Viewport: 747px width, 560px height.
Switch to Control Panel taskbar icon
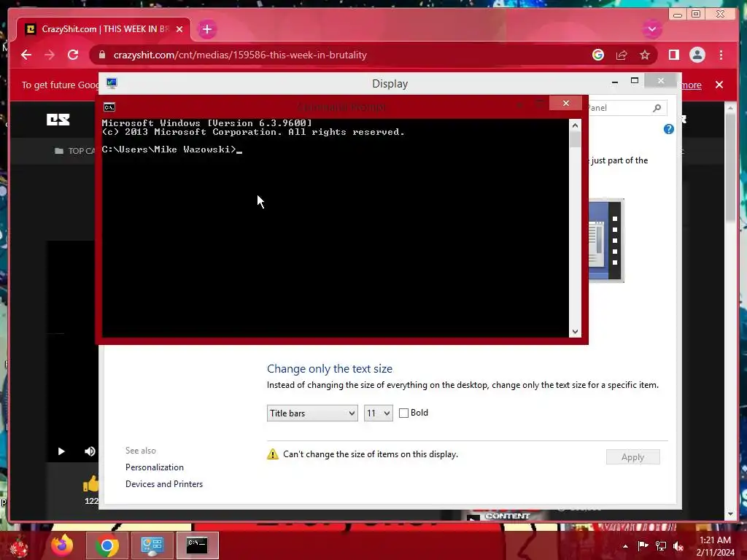coord(152,545)
